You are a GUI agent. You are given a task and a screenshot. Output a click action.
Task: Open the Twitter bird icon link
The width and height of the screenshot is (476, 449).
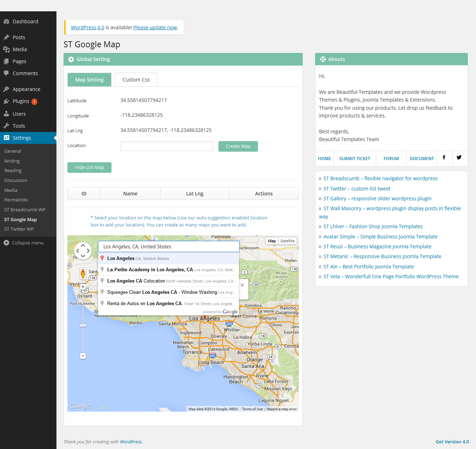click(x=459, y=158)
